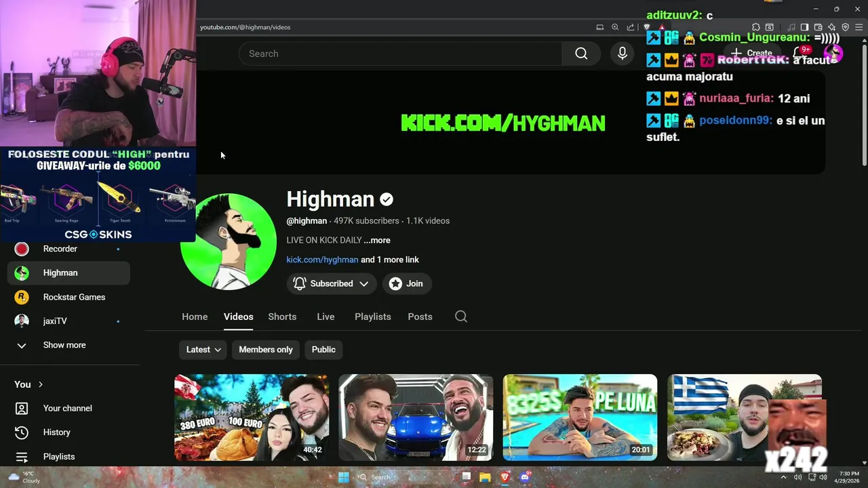Image resolution: width=868 pixels, height=488 pixels.
Task: Open Playlists in the left sidebar
Action: pyautogui.click(x=68, y=456)
